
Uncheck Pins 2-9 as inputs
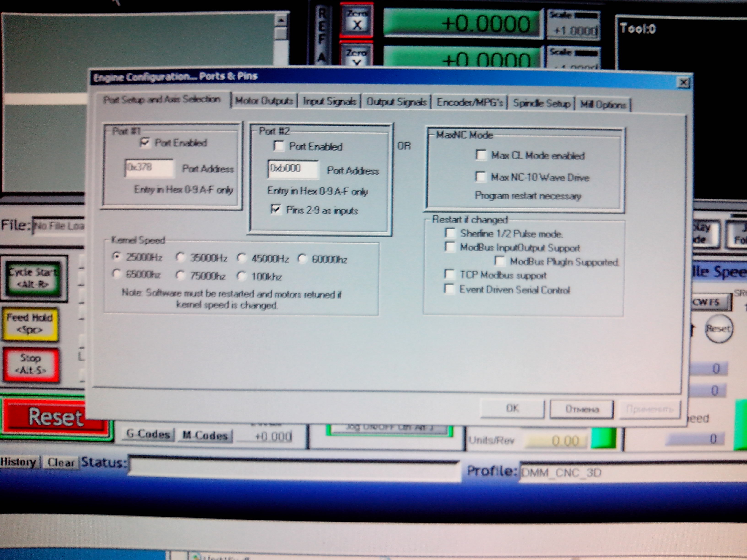click(276, 210)
